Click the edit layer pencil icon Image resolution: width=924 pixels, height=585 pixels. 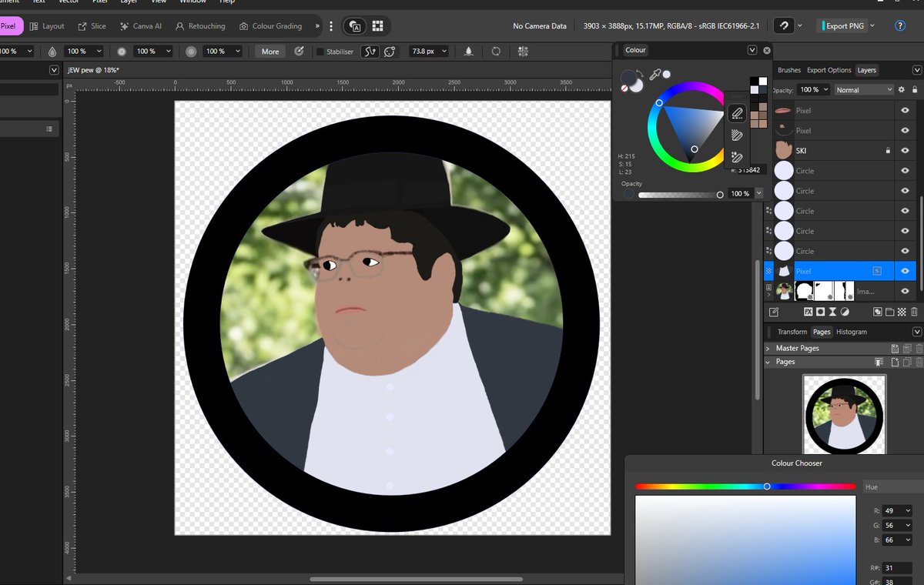pyautogui.click(x=774, y=312)
